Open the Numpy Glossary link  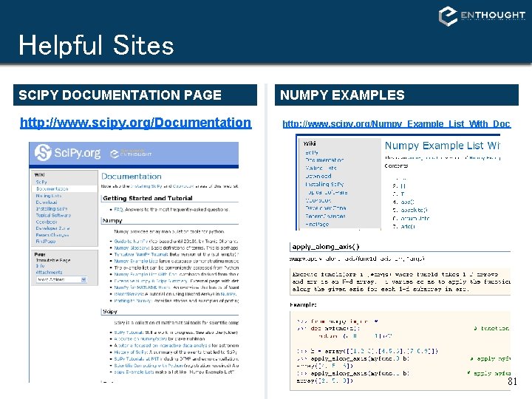132,248
